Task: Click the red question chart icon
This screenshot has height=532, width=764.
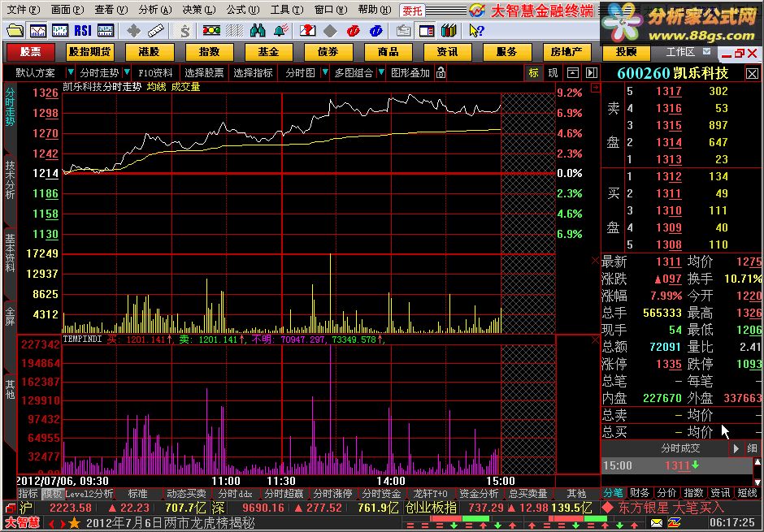Action: click(307, 31)
